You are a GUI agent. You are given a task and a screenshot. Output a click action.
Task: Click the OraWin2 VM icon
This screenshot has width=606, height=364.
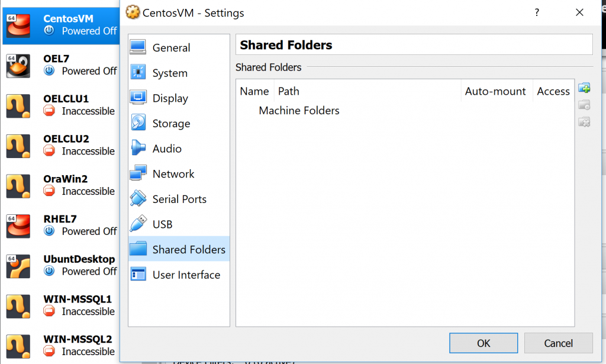pyautogui.click(x=18, y=186)
